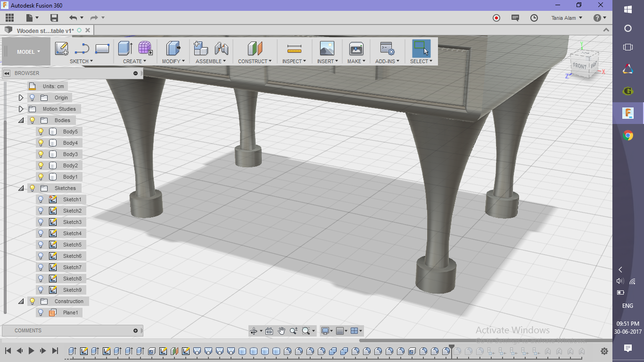
Task: Click the FRONT face of ViewCube
Action: [x=580, y=66]
